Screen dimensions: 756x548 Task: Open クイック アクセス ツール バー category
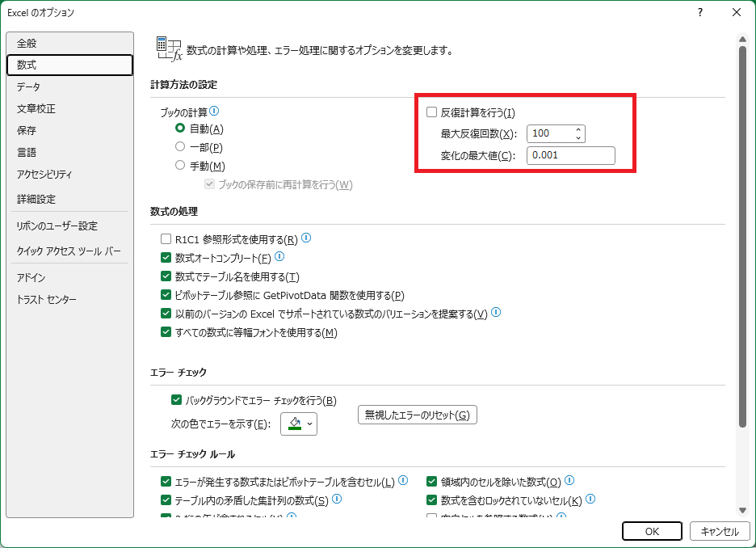pyautogui.click(x=70, y=251)
